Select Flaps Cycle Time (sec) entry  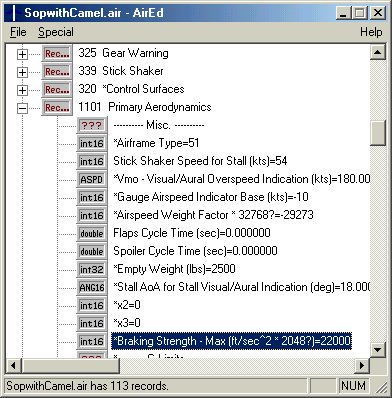(192, 233)
